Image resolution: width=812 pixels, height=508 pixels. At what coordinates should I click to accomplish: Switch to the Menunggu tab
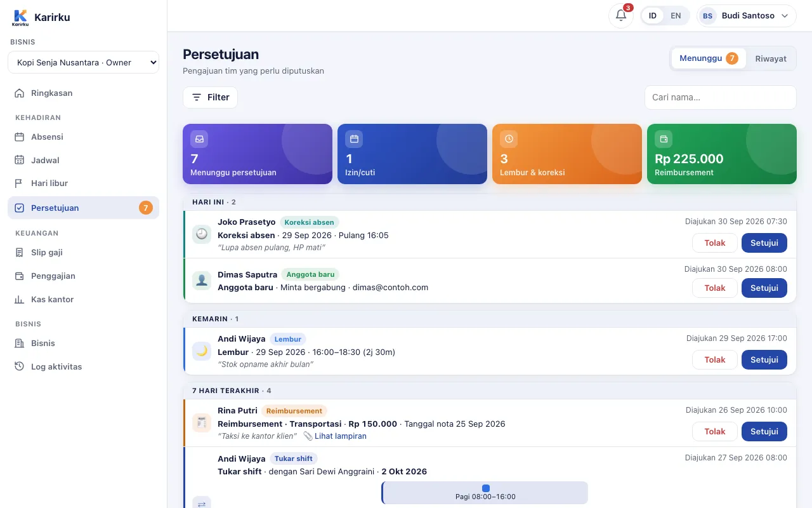tap(709, 58)
